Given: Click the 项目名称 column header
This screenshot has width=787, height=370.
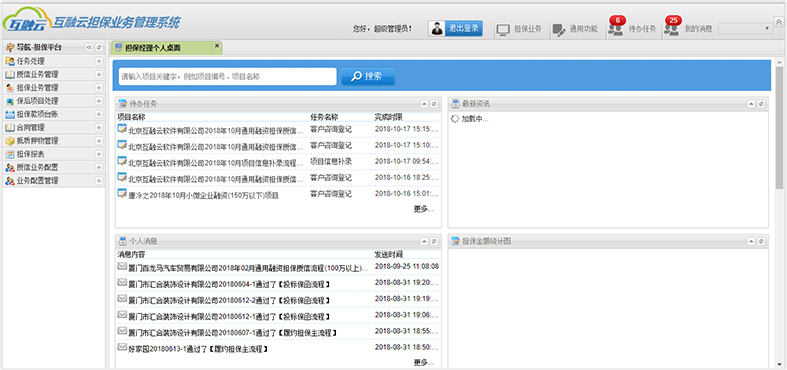Looking at the screenshot, I should [x=132, y=117].
